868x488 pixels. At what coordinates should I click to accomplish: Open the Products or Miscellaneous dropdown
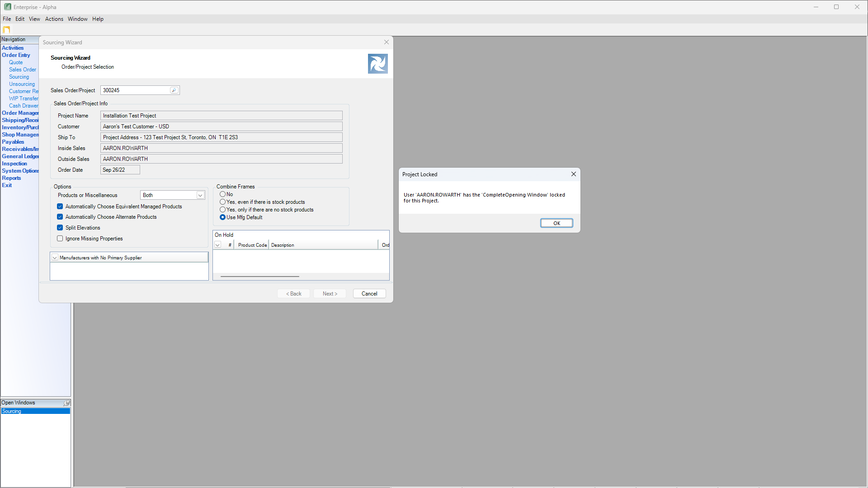point(200,195)
